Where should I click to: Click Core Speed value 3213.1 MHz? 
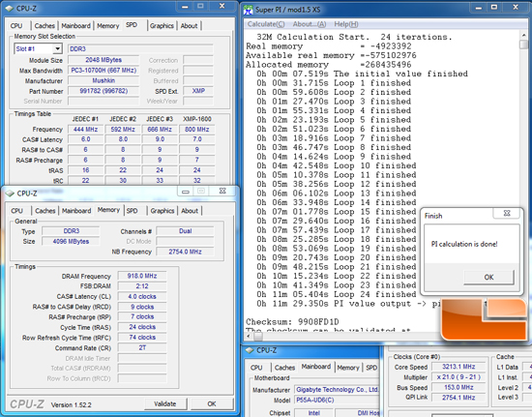pyautogui.click(x=458, y=367)
